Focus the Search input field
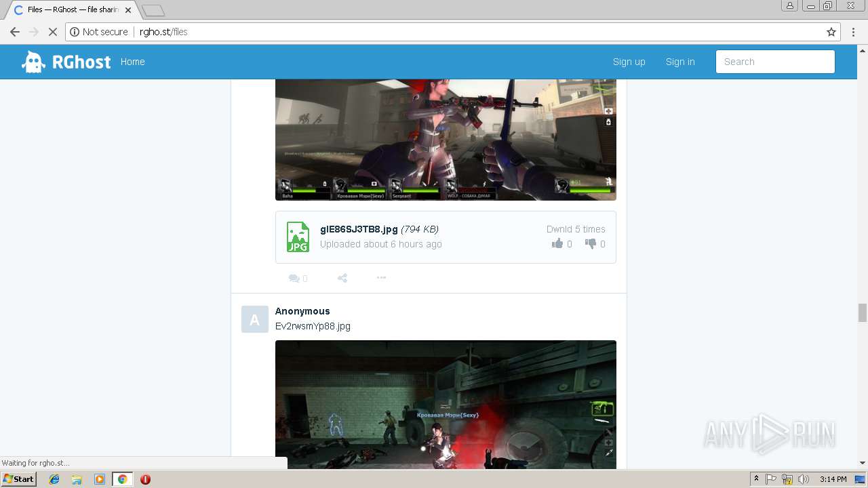 click(775, 62)
